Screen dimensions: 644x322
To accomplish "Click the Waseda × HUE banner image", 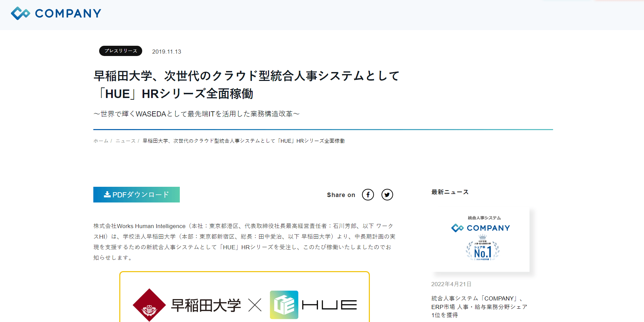I will pyautogui.click(x=244, y=297).
